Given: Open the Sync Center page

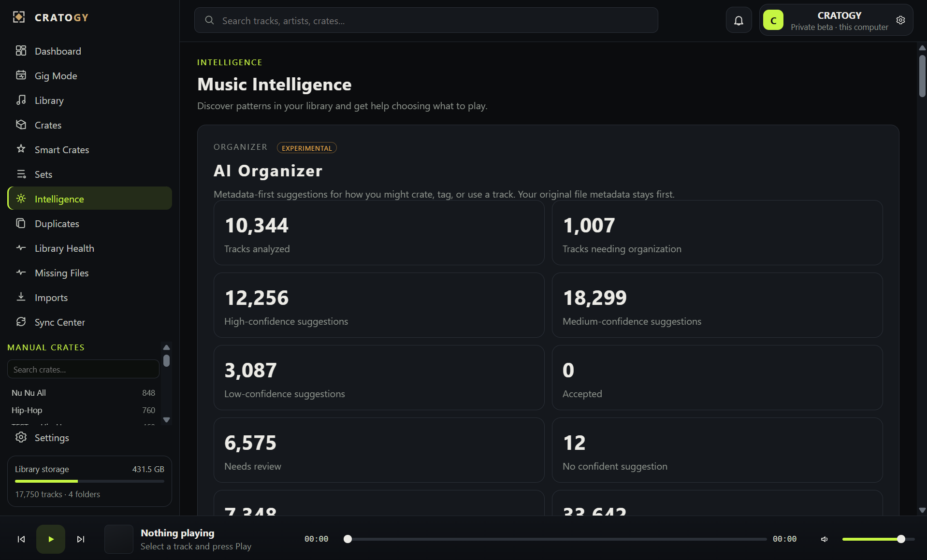Looking at the screenshot, I should click(89, 322).
